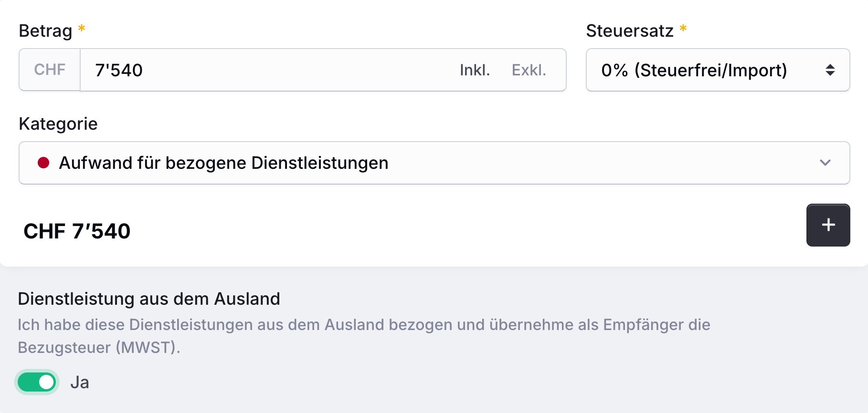Select the Inkl. amount option
The height and width of the screenshot is (413, 868).
click(x=475, y=70)
